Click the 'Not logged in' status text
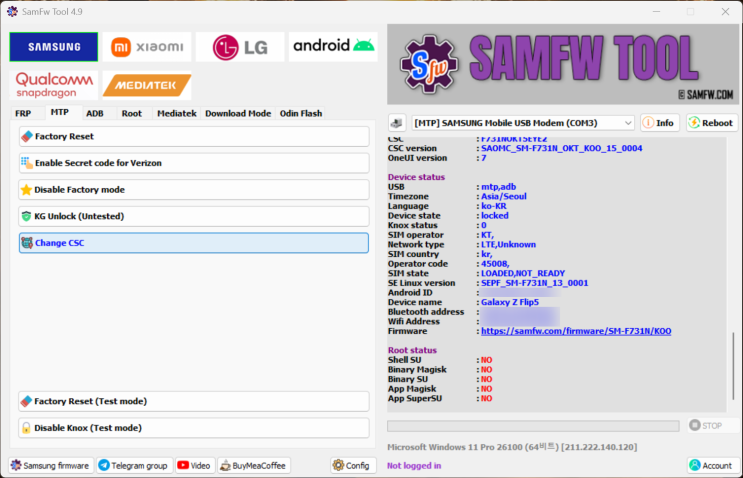Image resolution: width=743 pixels, height=478 pixels. tap(414, 466)
